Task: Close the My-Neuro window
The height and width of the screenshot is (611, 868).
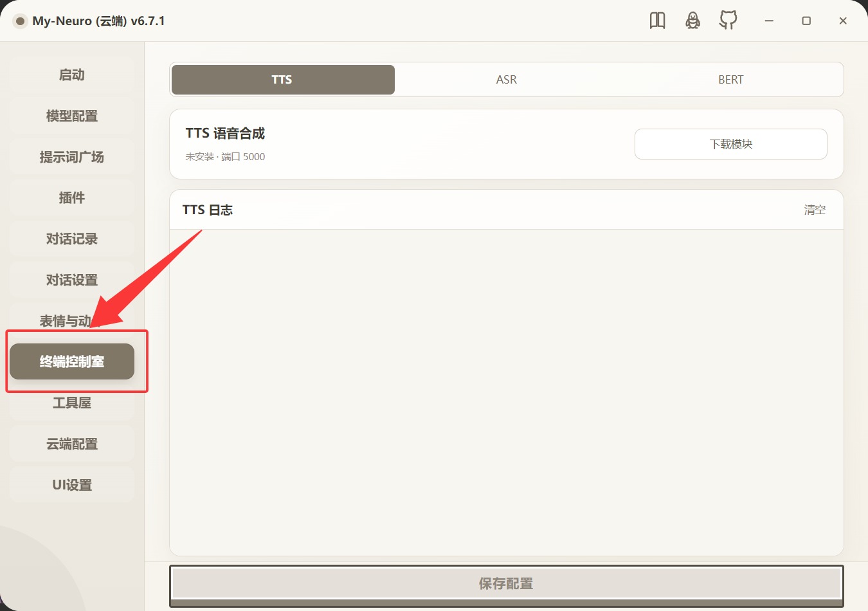Action: 843,21
